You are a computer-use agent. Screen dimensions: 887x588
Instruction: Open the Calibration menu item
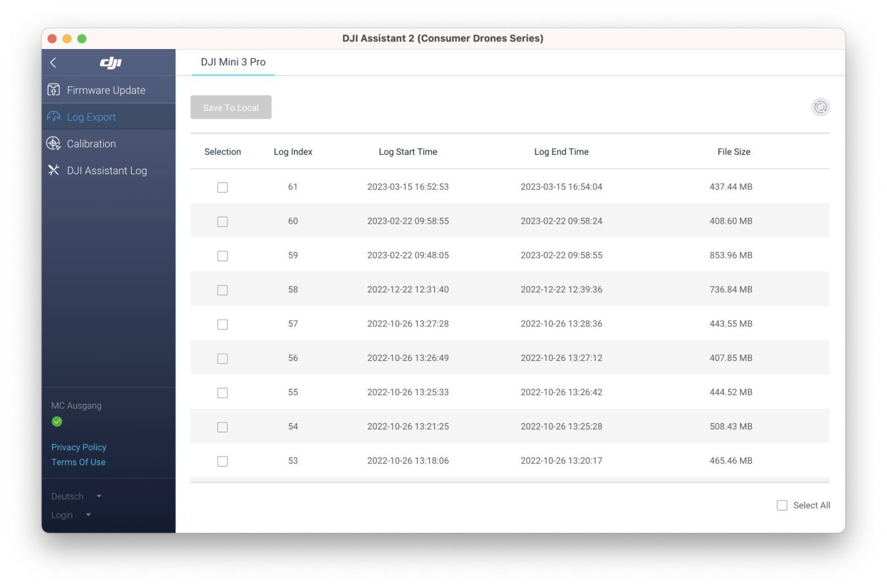click(91, 144)
